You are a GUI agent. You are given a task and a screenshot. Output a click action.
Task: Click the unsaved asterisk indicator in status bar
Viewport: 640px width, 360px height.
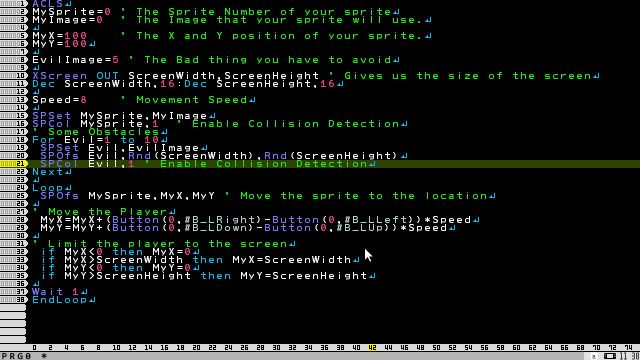coord(44,356)
